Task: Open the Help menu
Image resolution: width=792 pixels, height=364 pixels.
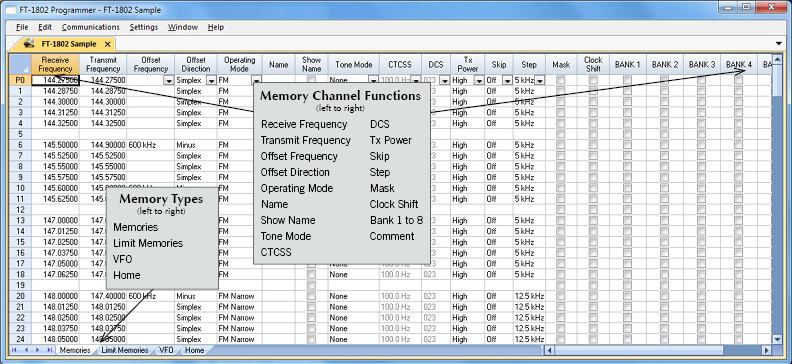Action: coord(216,27)
